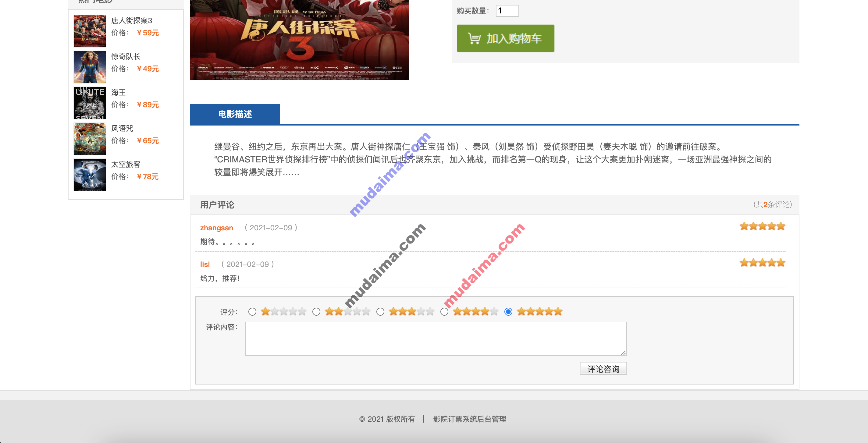This screenshot has width=868, height=443.
Task: Open the 电影描述 tab
Action: pyautogui.click(x=235, y=114)
